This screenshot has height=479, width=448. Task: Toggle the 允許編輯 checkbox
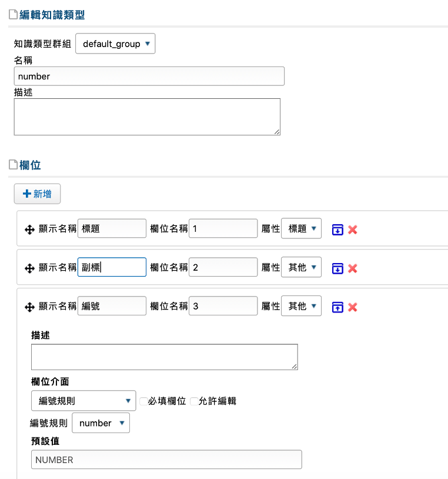(x=194, y=401)
